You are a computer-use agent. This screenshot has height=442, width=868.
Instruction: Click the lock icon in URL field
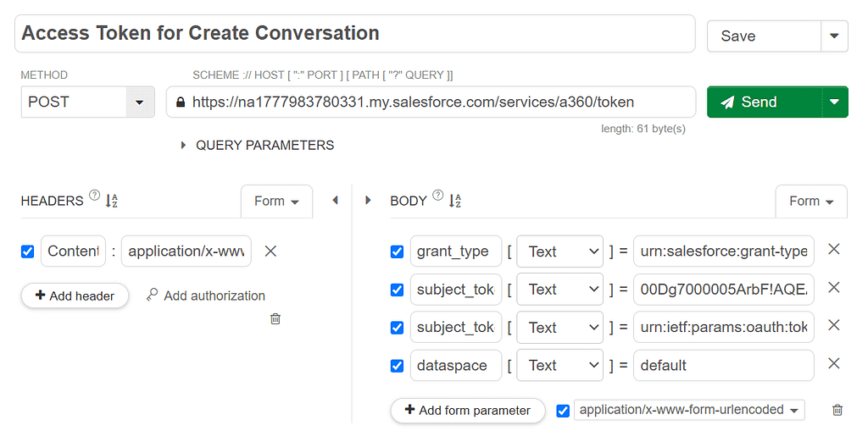pos(180,102)
